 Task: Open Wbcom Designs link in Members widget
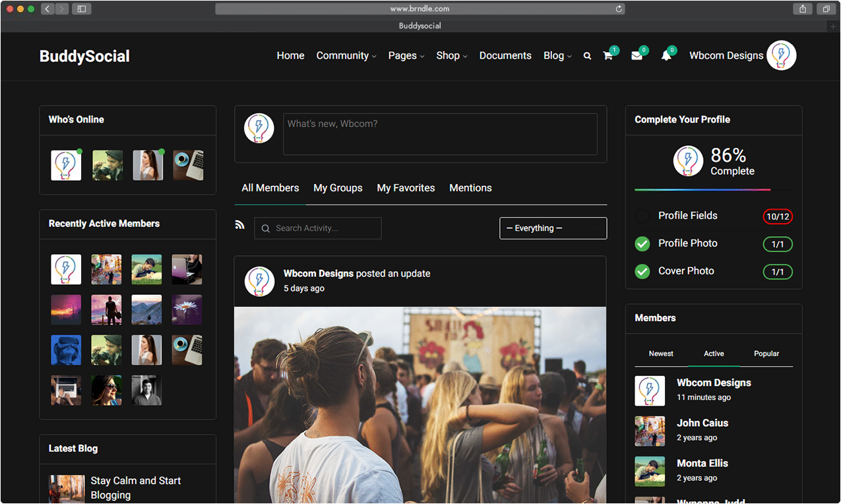(714, 383)
